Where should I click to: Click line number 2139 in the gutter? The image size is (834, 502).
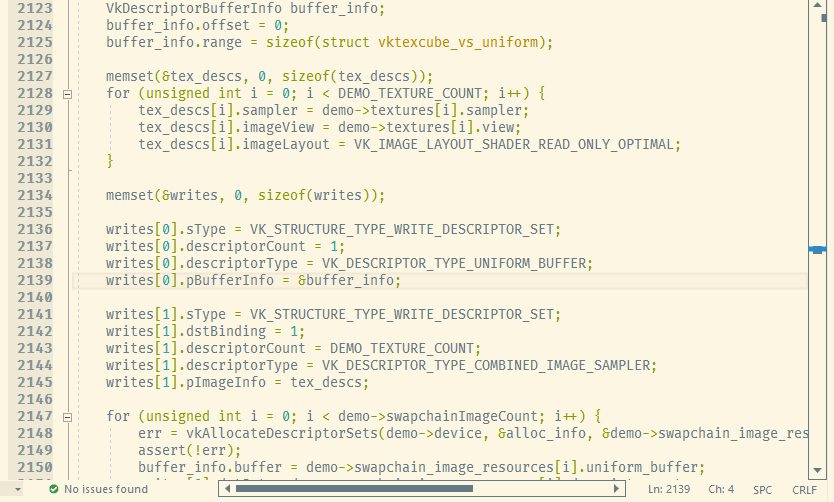35,280
